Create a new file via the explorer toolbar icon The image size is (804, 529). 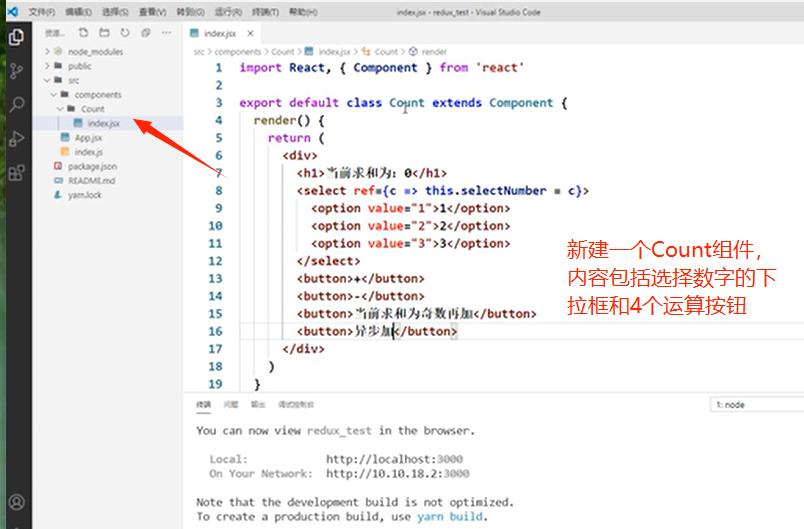tap(83, 33)
